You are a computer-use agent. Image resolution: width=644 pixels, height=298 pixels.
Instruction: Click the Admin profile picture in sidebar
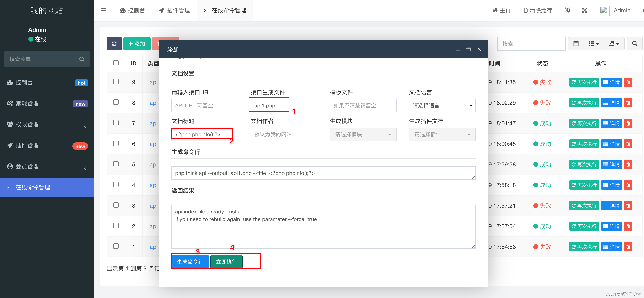tap(13, 34)
